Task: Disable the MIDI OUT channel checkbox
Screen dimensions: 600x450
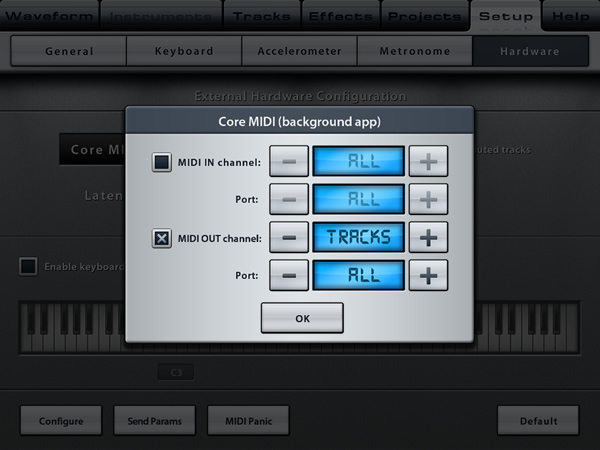Action: coord(161,238)
